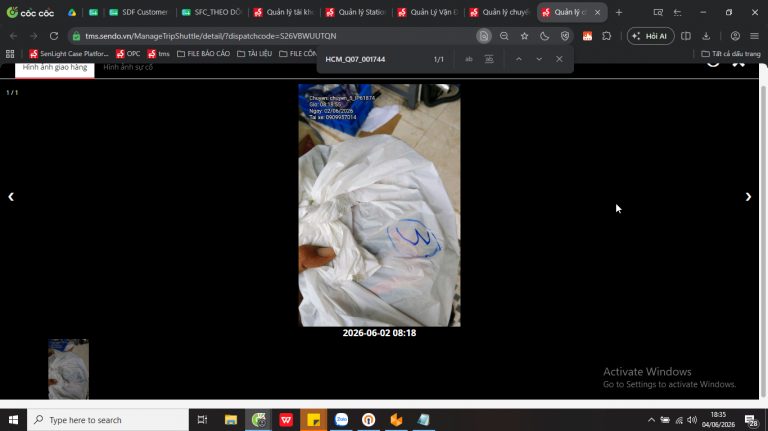The height and width of the screenshot is (431, 768).
Task: Open browser downloads
Action: click(706, 36)
